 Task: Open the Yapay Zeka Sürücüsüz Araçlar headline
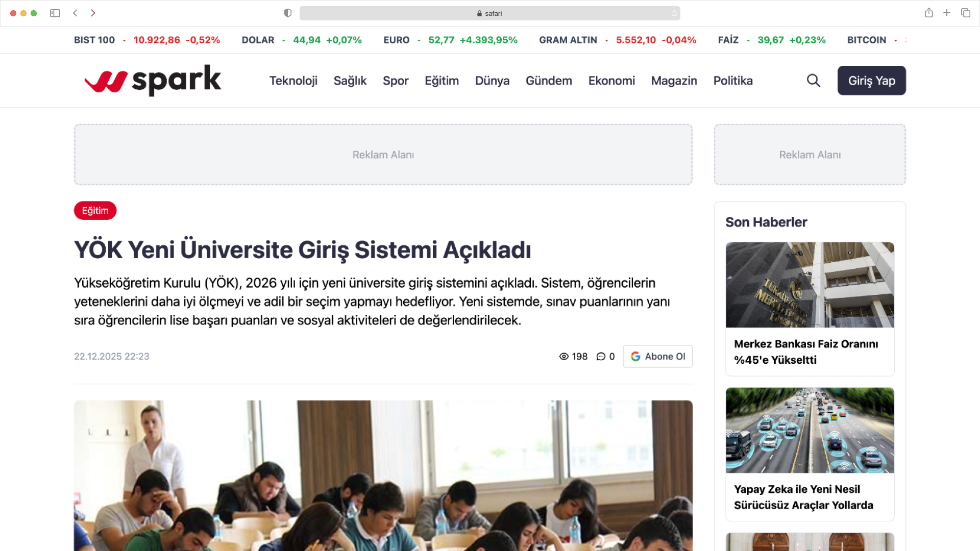point(803,497)
